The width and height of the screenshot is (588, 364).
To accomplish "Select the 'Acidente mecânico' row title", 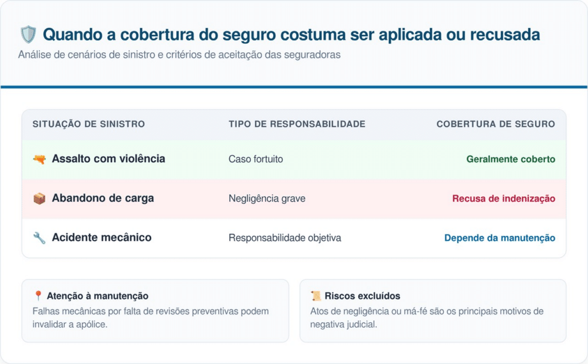I will pos(102,238).
